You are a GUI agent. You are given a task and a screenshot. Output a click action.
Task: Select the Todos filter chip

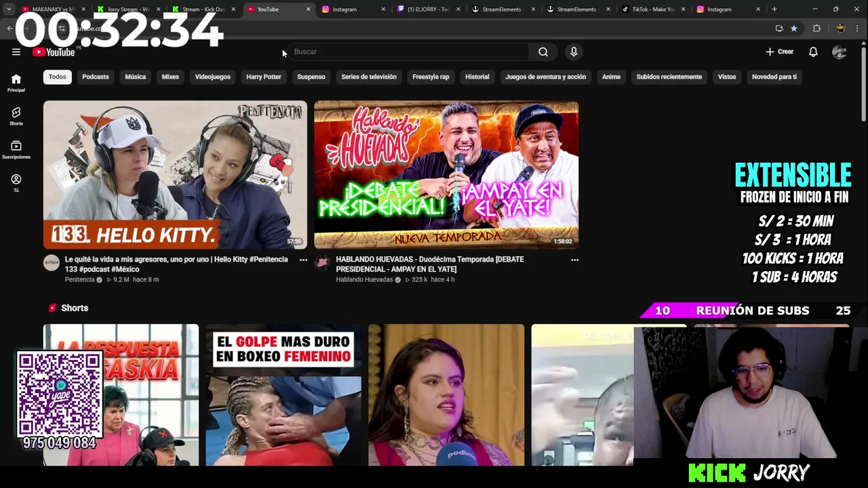[x=58, y=77]
